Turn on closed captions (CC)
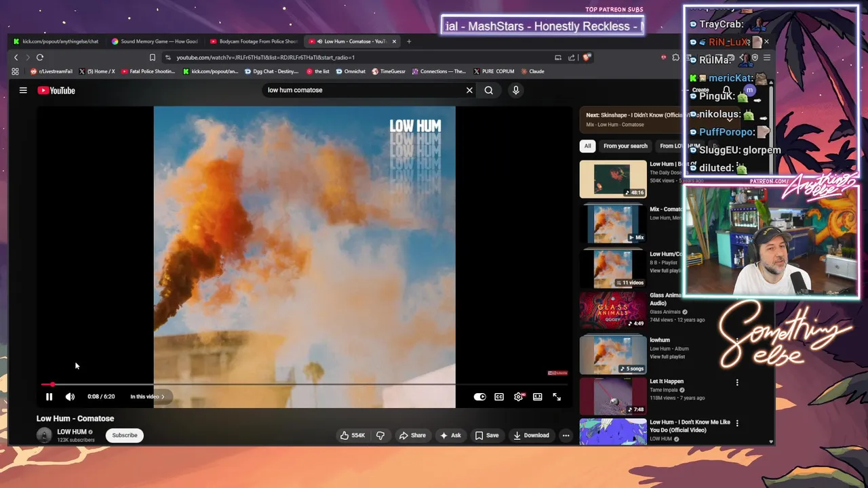Image resolution: width=868 pixels, height=488 pixels. tap(499, 397)
